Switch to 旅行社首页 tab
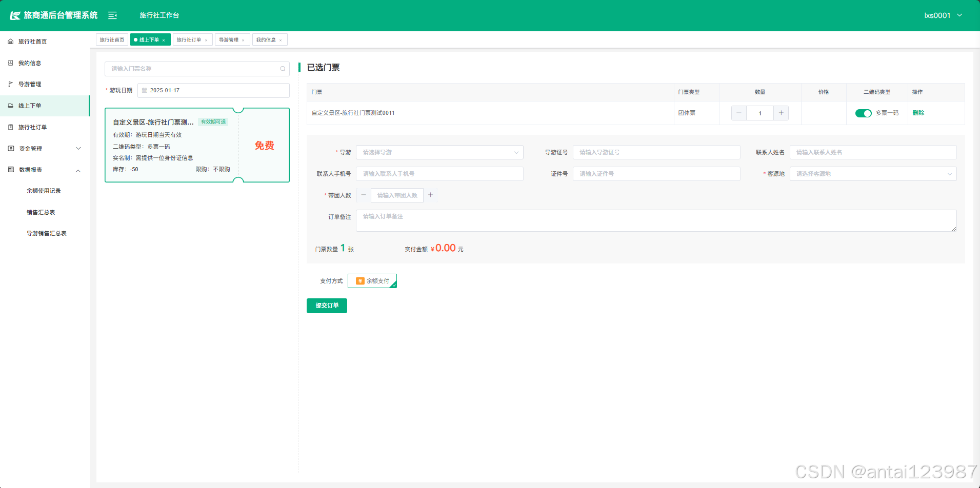Image resolution: width=980 pixels, height=488 pixels. 112,40
